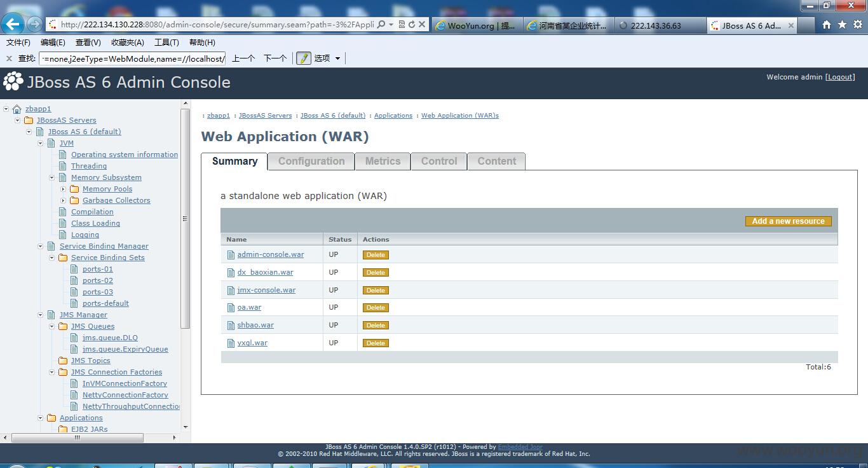Open the shbao.war link
This screenshot has height=468, width=868.
[255, 325]
